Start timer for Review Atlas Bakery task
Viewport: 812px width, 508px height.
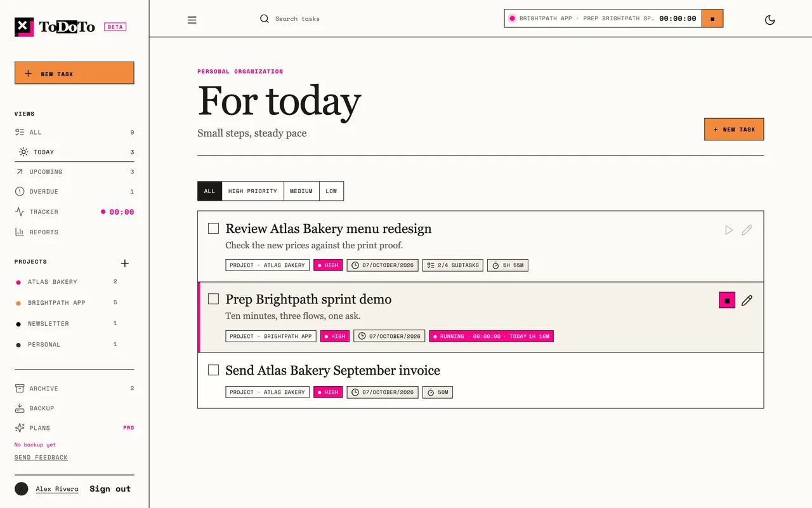[x=729, y=230]
